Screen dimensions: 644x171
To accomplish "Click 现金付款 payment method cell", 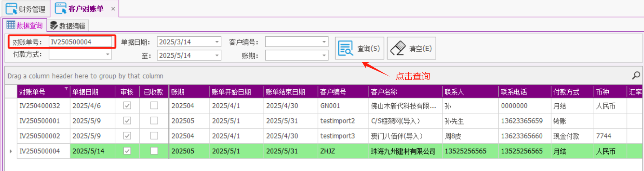I will [x=572, y=136].
